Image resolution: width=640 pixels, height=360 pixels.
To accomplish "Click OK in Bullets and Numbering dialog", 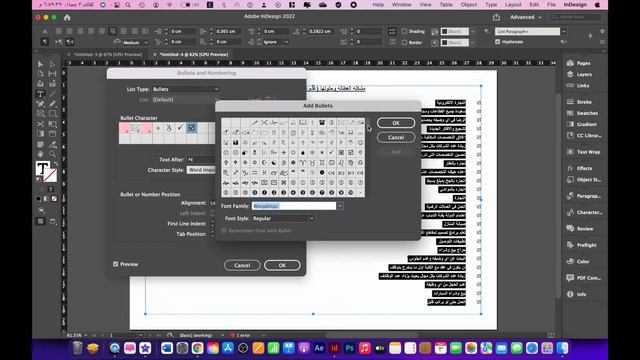I will coord(282,265).
